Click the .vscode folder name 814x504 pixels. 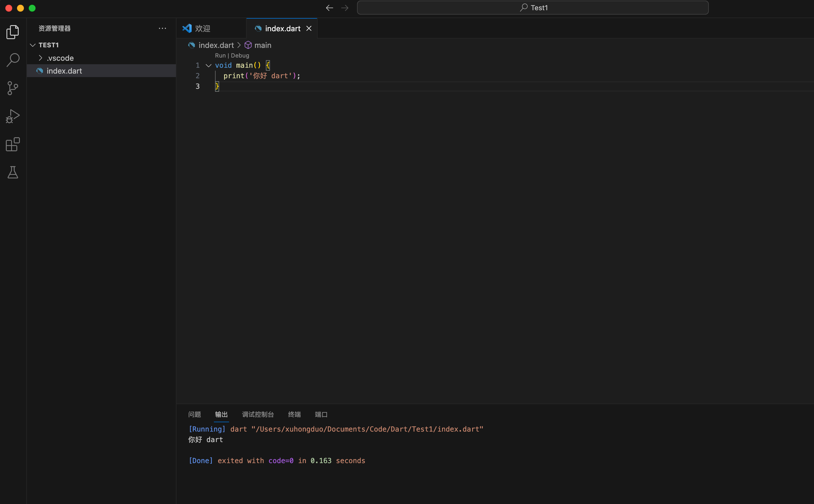(60, 58)
